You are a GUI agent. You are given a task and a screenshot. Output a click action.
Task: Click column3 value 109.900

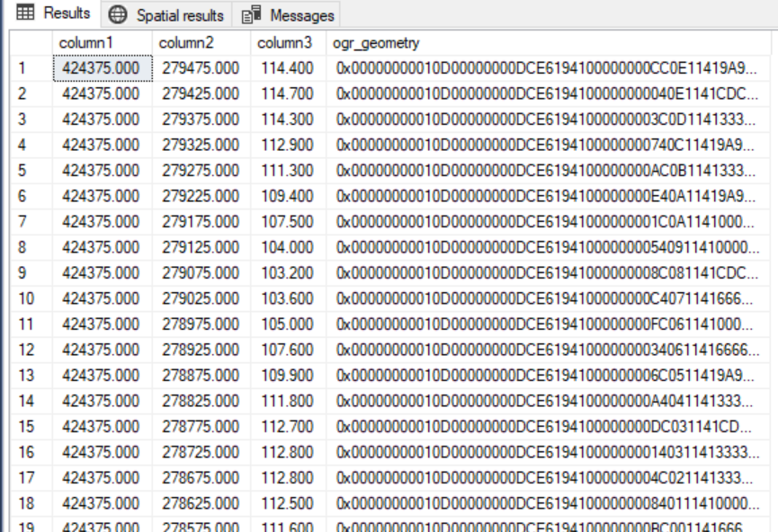289,376
